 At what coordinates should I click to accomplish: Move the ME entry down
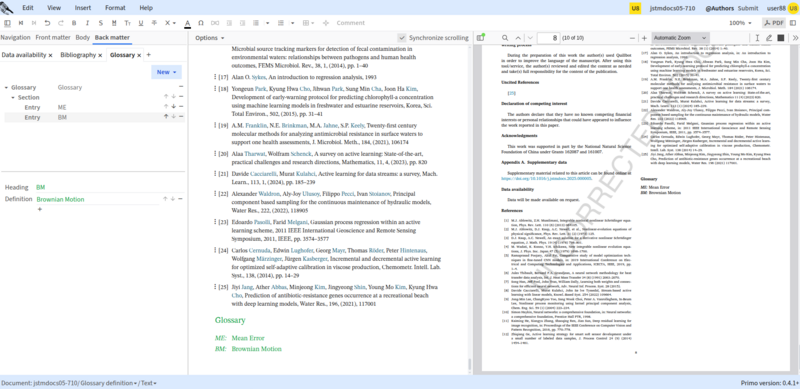click(x=173, y=106)
